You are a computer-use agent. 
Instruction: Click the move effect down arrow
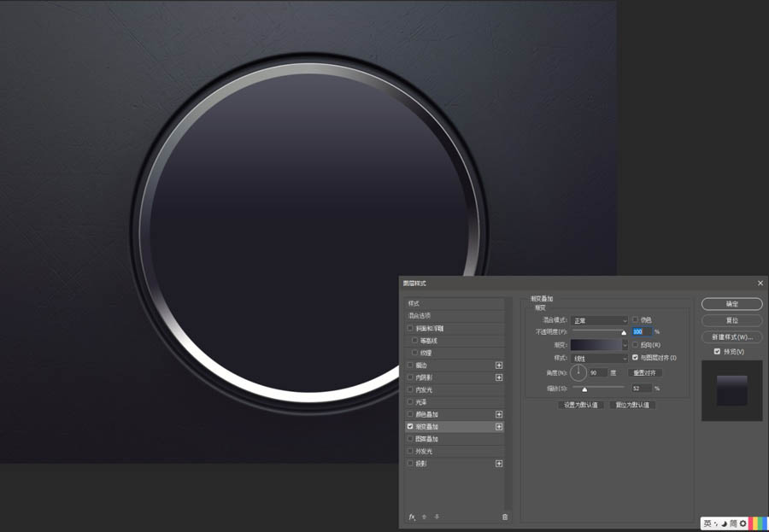[437, 517]
